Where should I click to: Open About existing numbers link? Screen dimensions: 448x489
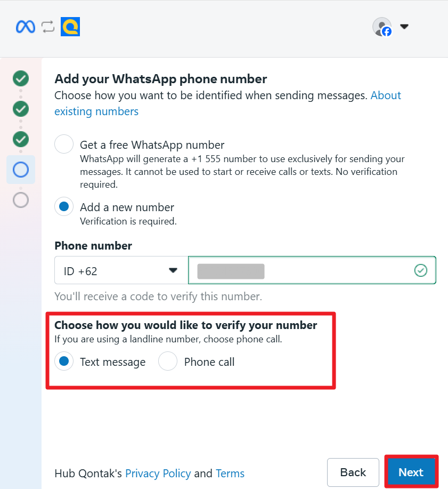228,103
